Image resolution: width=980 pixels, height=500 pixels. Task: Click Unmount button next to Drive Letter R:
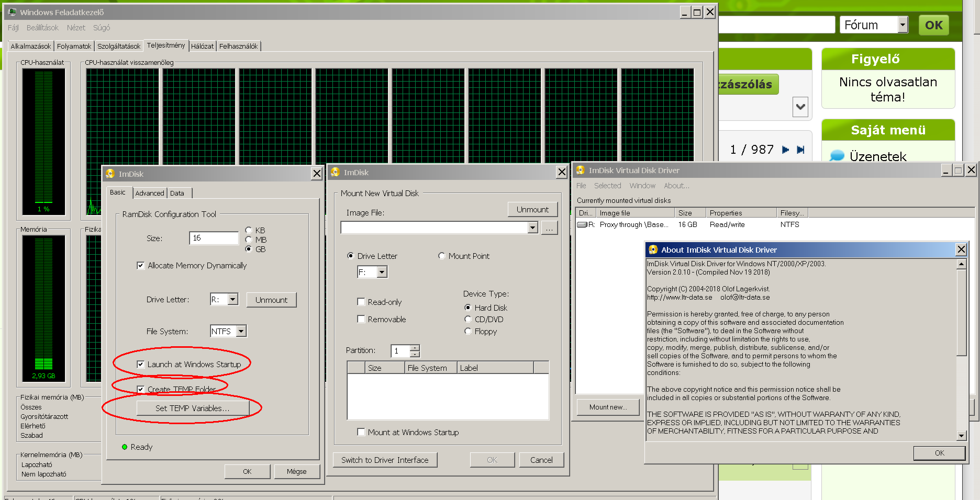pyautogui.click(x=271, y=300)
